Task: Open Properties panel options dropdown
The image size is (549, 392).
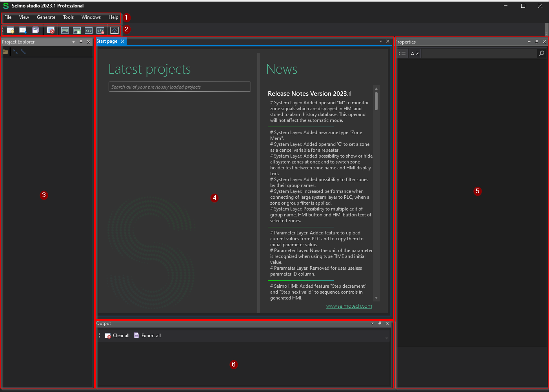Action: pyautogui.click(x=529, y=42)
